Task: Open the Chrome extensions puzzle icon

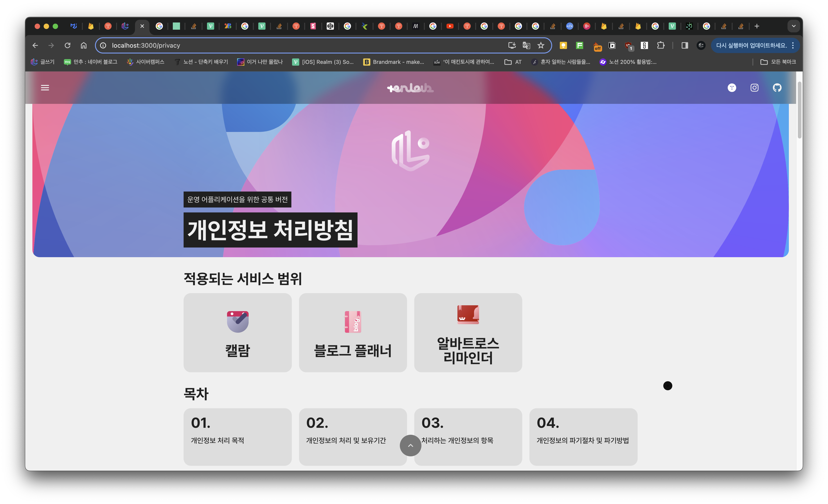Action: point(661,45)
